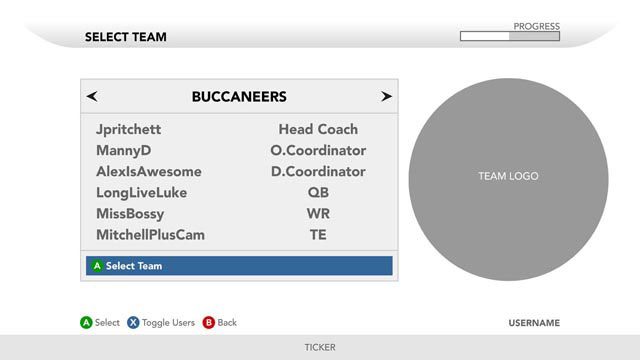Click the BUCCANEERS team name header
The width and height of the screenshot is (640, 360).
coord(239,97)
